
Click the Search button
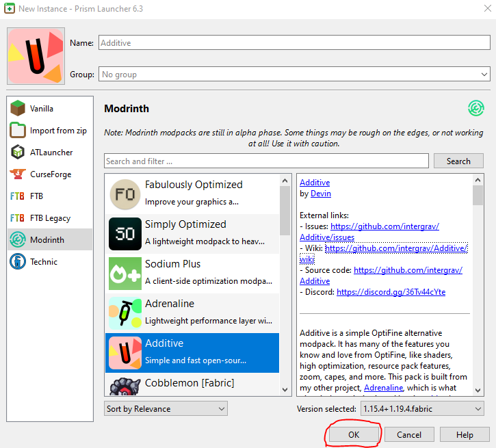coord(458,161)
